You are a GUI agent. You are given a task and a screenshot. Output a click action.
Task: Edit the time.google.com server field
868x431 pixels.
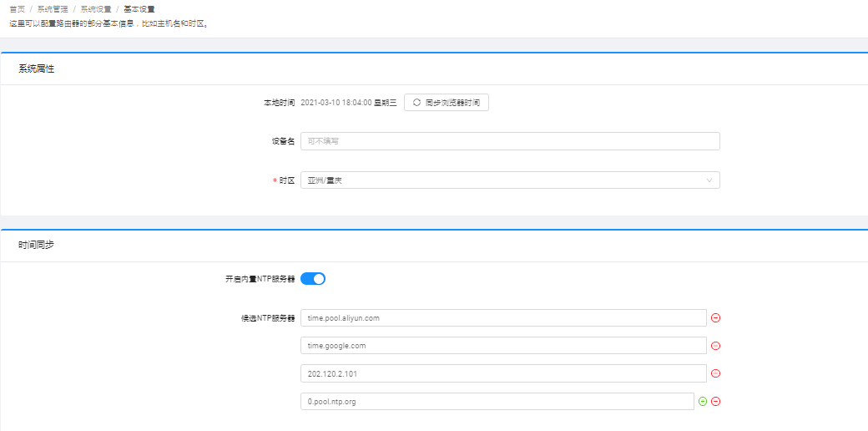(x=502, y=346)
